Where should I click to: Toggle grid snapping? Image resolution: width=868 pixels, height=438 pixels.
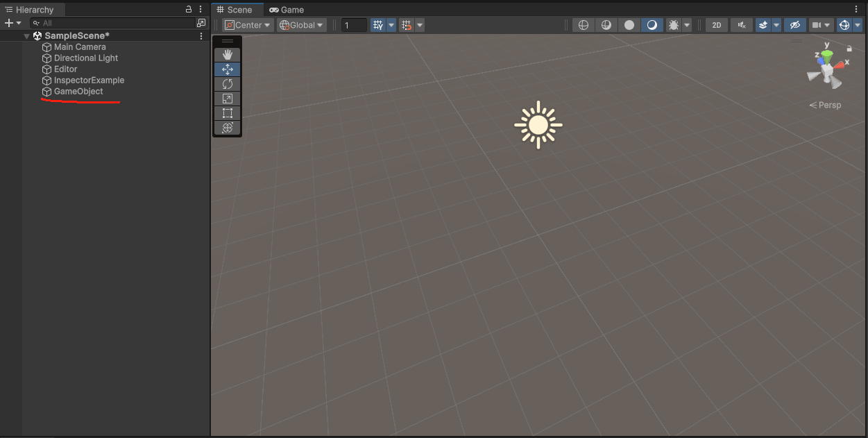click(407, 25)
